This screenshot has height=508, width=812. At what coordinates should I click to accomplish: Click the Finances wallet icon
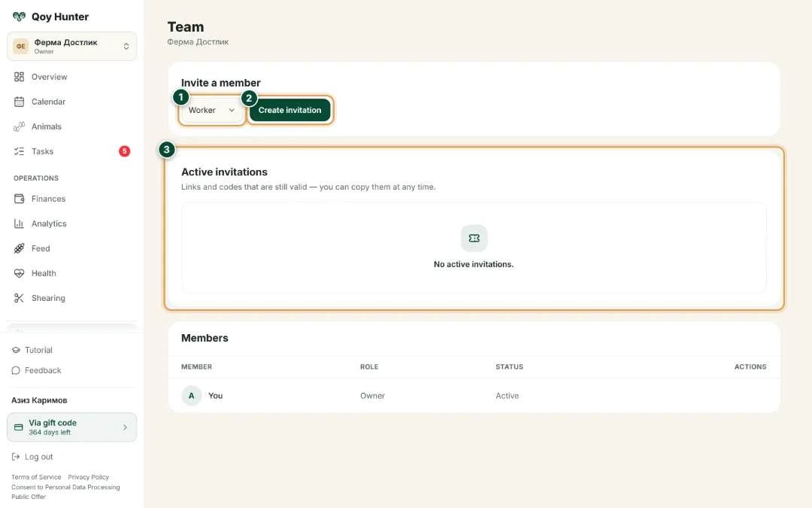click(x=19, y=199)
